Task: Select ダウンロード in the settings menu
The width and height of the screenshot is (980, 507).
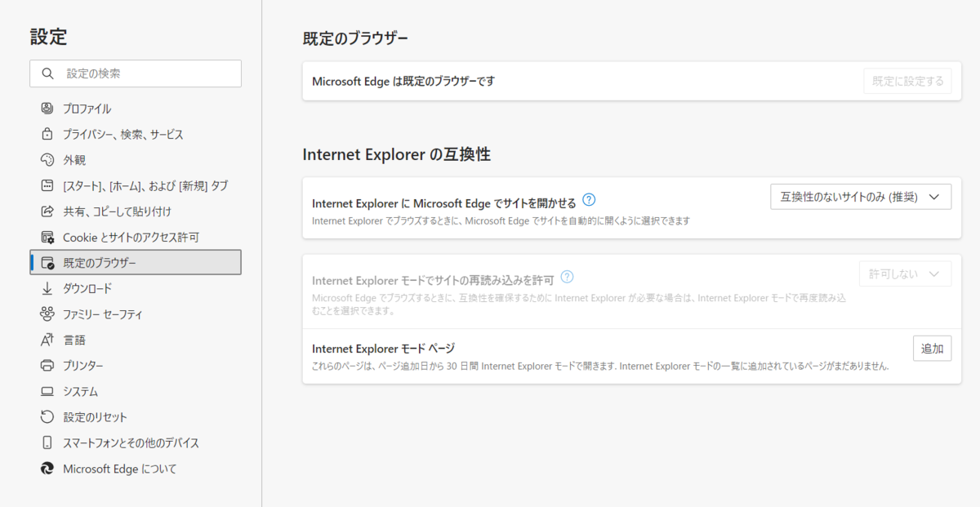Action: [x=136, y=288]
